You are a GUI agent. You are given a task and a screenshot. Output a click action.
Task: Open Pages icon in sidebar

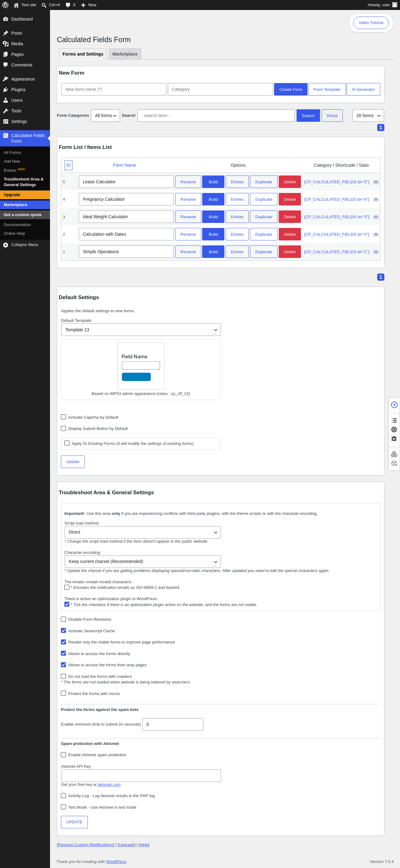(x=5, y=54)
